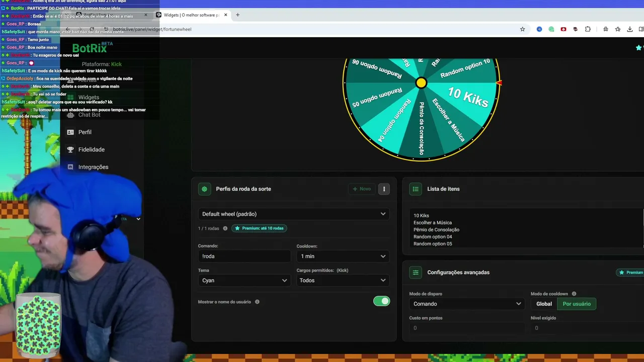Viewport: 644px width, 362px height.
Task: Click the 'Random option 10' wheel slice
Action: (465, 68)
